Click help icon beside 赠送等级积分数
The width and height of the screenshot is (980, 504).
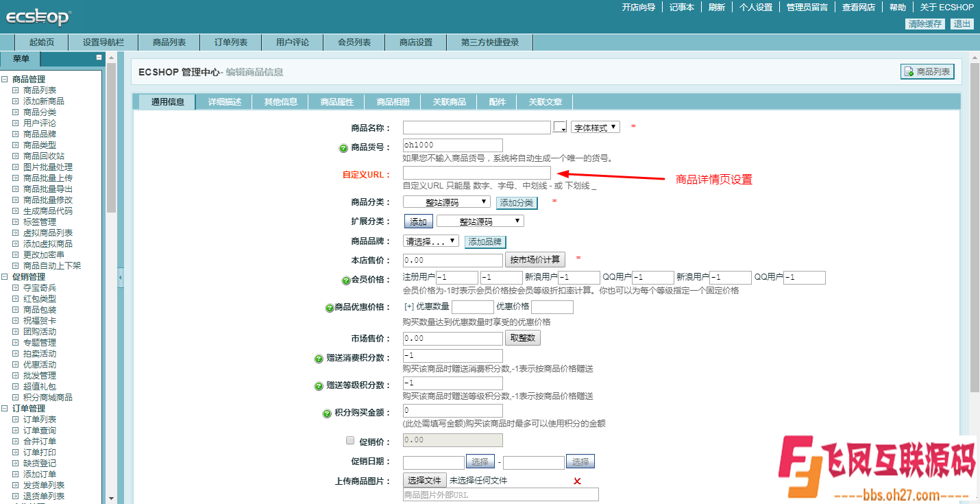click(x=319, y=386)
